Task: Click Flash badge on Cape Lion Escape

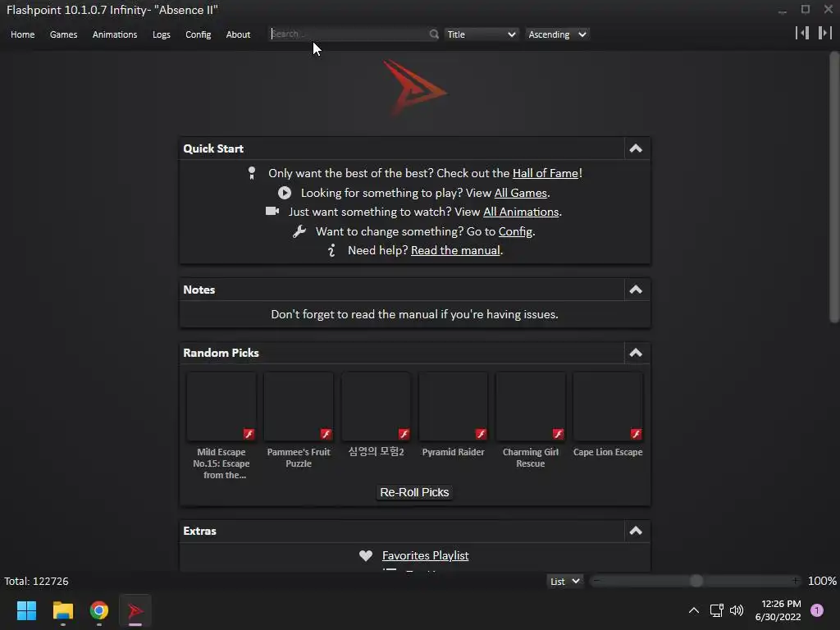Action: pyautogui.click(x=636, y=433)
